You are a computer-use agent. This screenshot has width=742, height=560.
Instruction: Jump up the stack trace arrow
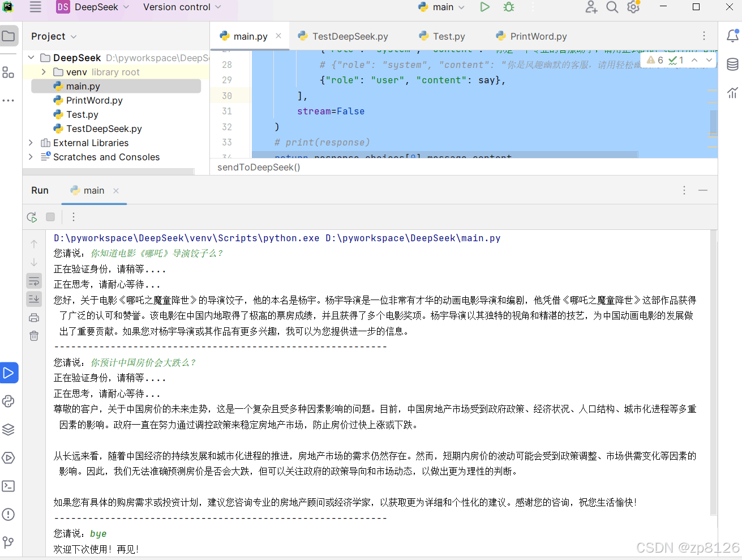pyautogui.click(x=34, y=244)
